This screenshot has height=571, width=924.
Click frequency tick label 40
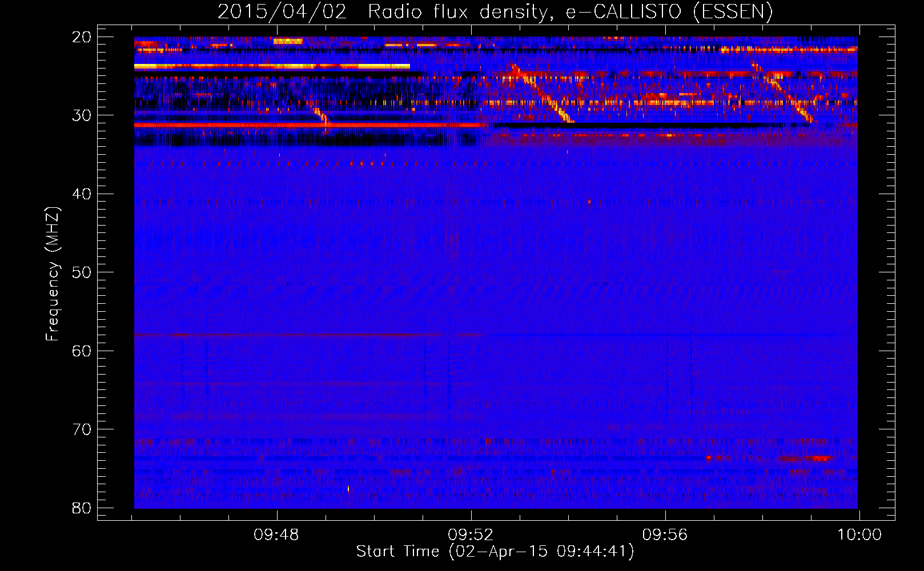point(82,194)
